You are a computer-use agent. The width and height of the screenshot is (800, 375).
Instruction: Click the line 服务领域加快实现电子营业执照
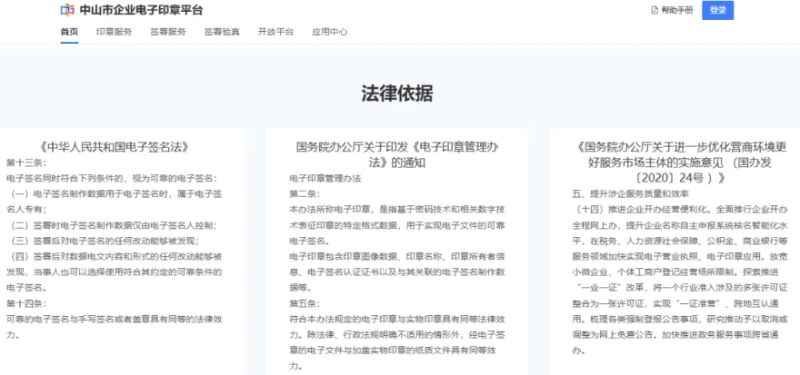[x=680, y=256]
